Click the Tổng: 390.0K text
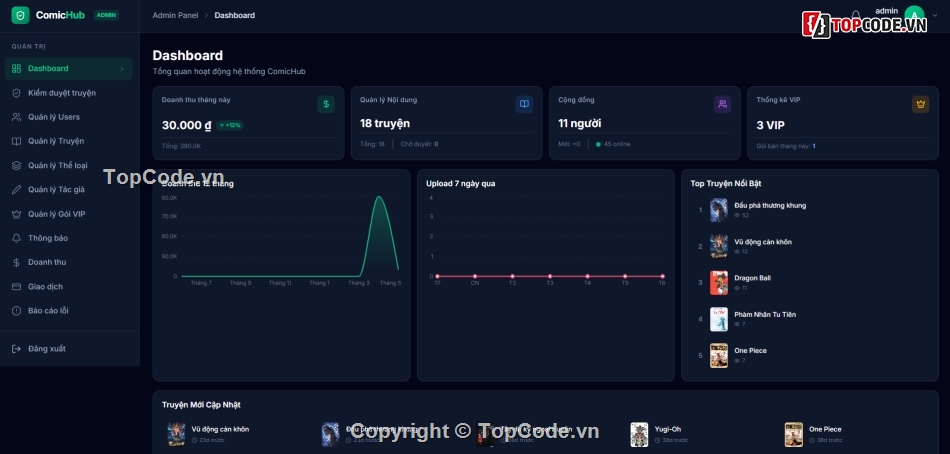This screenshot has width=950, height=454. click(x=181, y=146)
